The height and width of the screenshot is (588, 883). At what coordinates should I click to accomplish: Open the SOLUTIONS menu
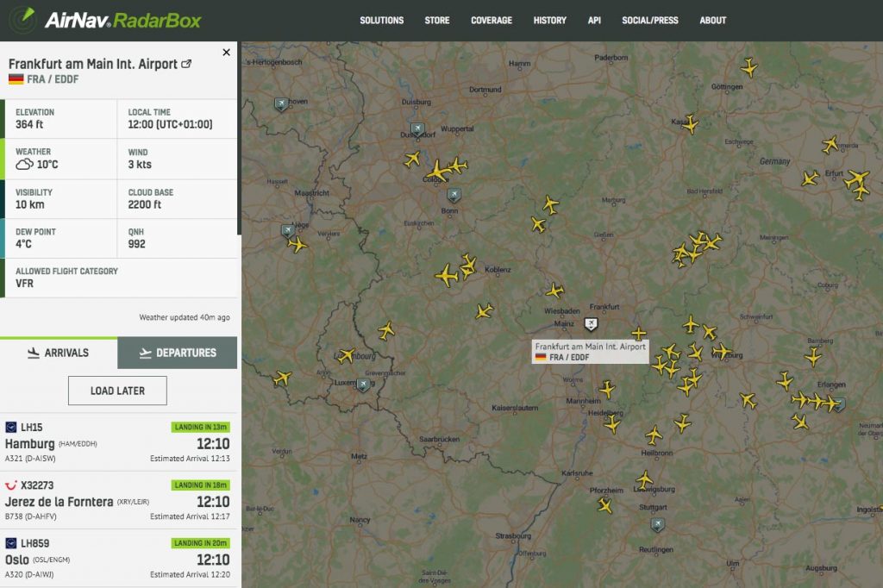(x=382, y=20)
